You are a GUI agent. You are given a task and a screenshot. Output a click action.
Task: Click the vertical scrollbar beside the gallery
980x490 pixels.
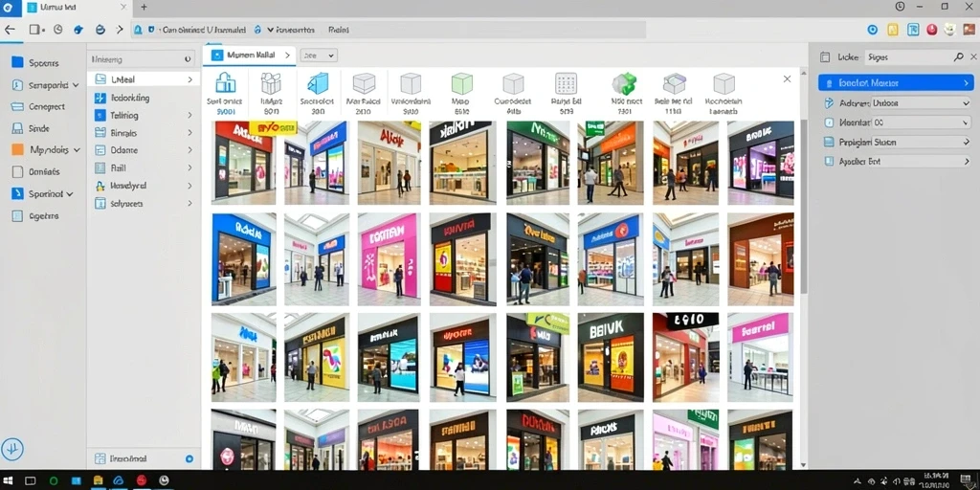click(804, 207)
